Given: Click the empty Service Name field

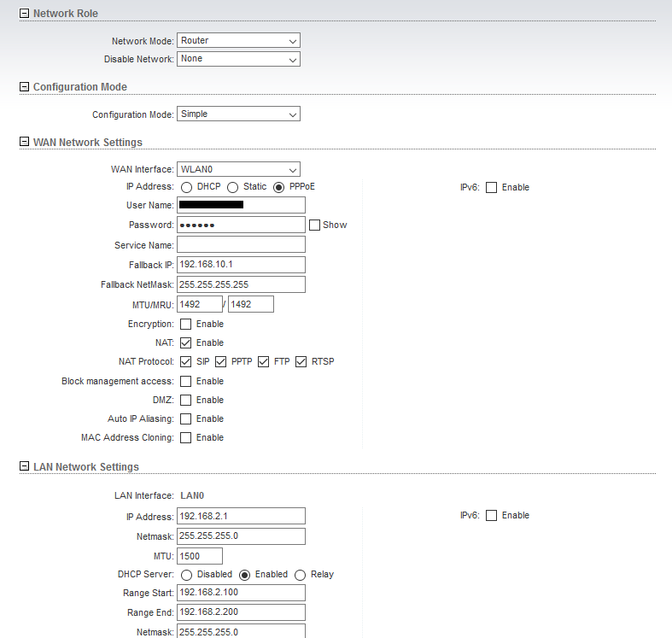Looking at the screenshot, I should [241, 244].
